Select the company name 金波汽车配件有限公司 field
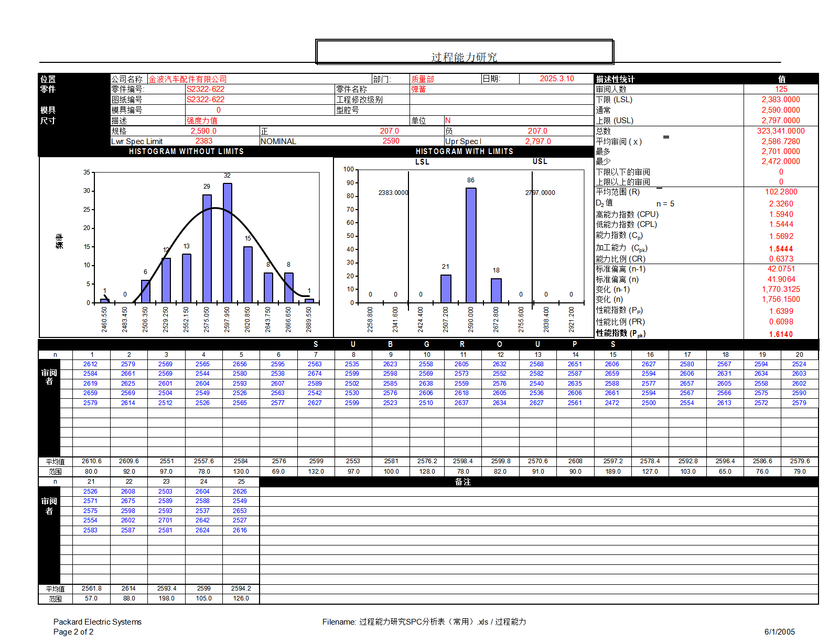The image size is (829, 644). (x=188, y=79)
